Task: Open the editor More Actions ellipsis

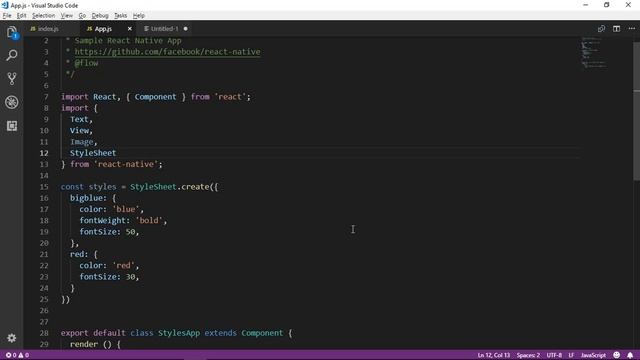Action: pyautogui.click(x=631, y=29)
